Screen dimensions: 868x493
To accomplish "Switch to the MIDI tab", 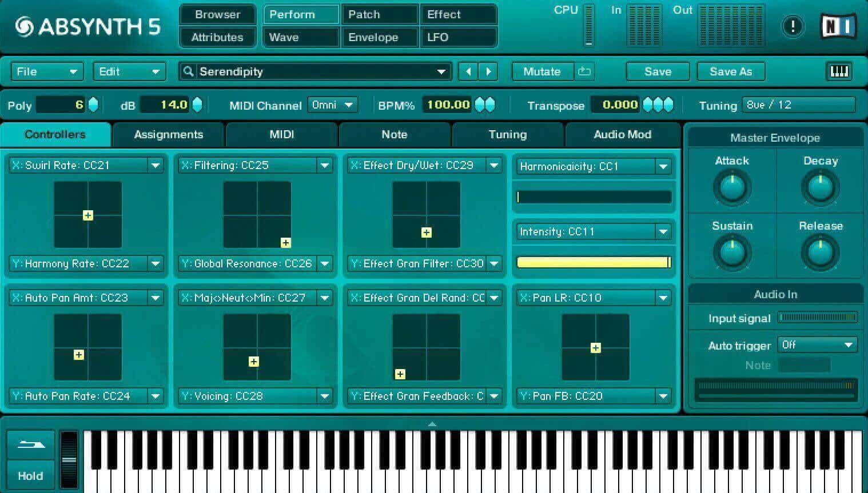I will point(281,134).
